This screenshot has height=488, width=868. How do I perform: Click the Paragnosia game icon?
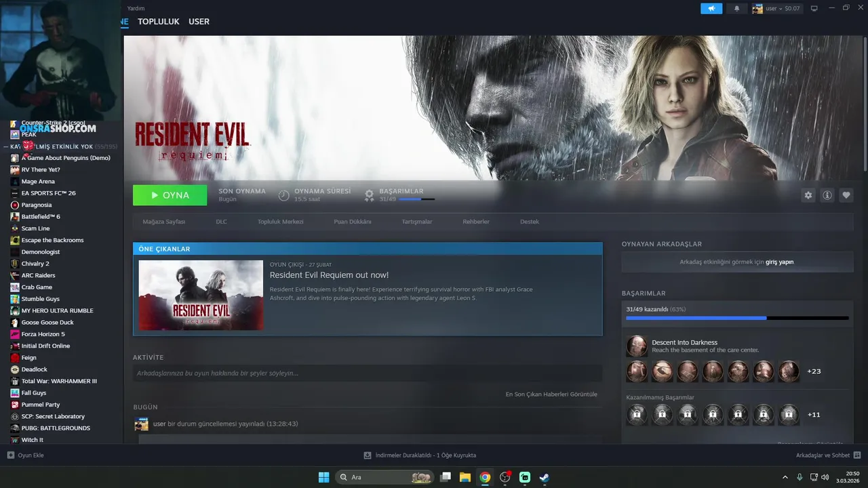coord(15,205)
